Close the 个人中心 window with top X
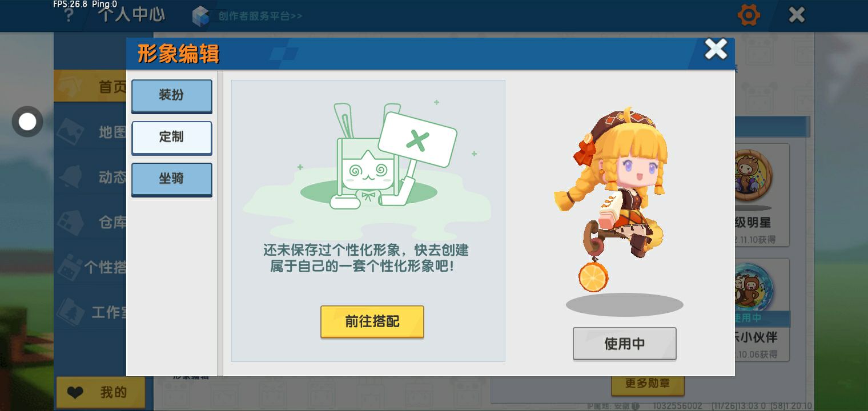 coord(797,15)
